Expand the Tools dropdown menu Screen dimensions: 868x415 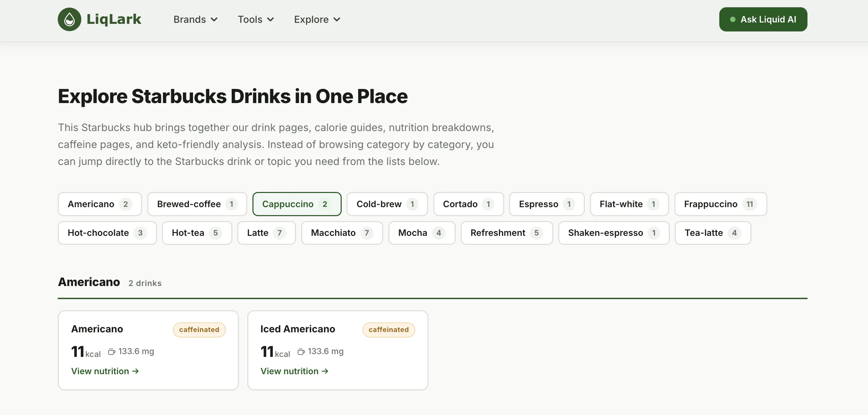tap(256, 19)
